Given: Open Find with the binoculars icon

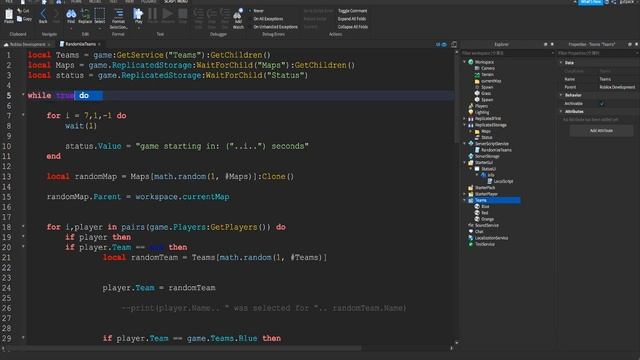Looking at the screenshot, I should point(71,14).
